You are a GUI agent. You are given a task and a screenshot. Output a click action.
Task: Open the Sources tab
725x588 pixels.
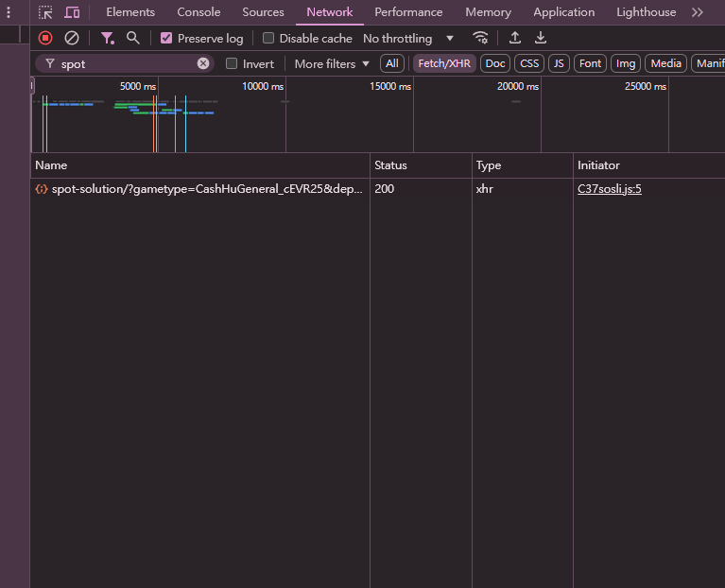(263, 12)
